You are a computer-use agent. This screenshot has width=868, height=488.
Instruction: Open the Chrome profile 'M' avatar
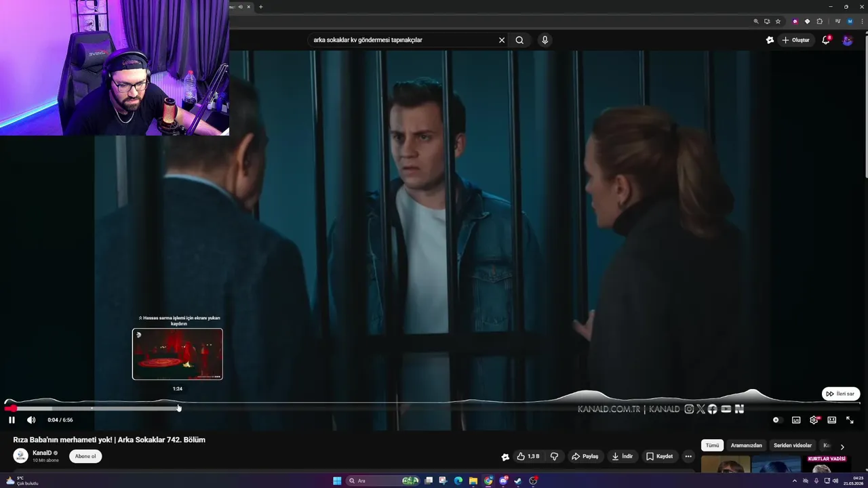pos(850,21)
